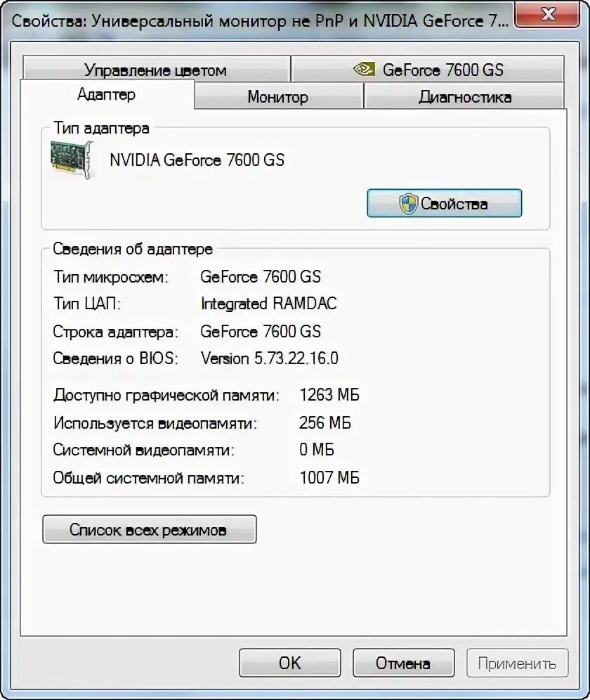Image resolution: width=590 pixels, height=700 pixels.
Task: Select the Integrated RAMDAC value
Action: 269,304
